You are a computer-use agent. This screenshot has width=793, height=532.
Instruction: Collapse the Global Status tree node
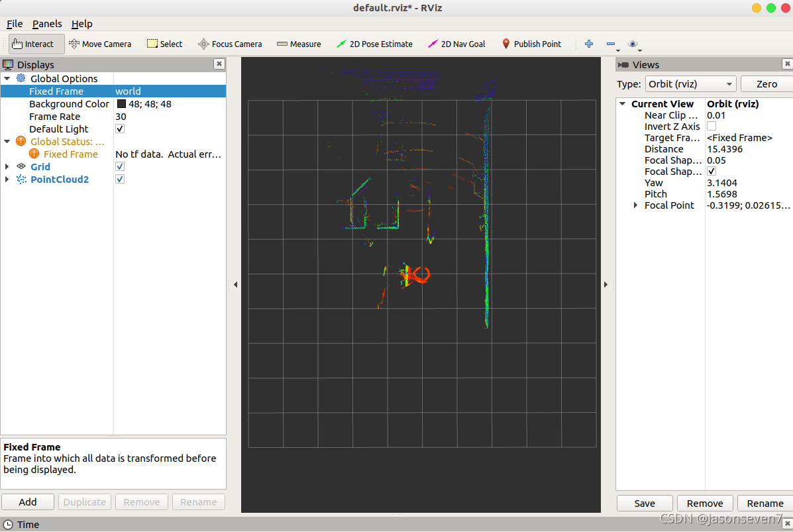coord(7,142)
